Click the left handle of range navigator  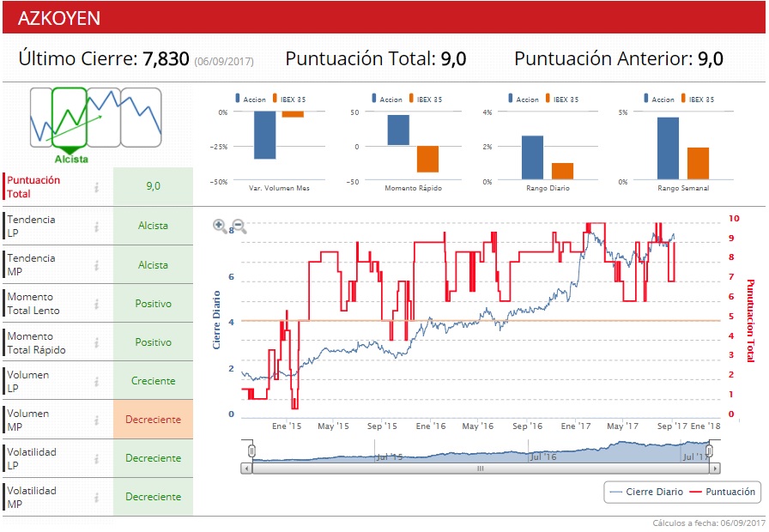[x=251, y=450]
